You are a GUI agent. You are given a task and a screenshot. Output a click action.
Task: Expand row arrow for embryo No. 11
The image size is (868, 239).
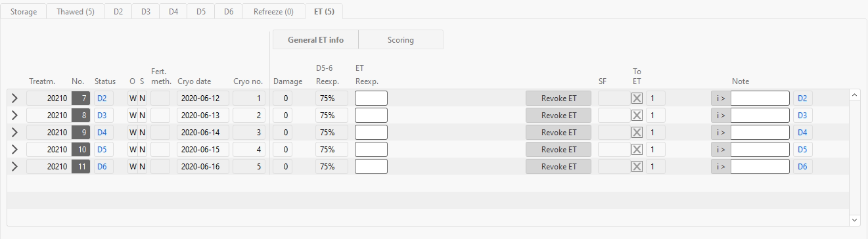15,167
